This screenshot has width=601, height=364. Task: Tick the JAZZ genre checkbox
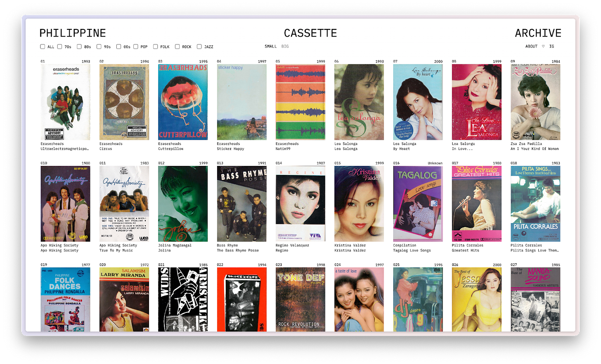[199, 47]
